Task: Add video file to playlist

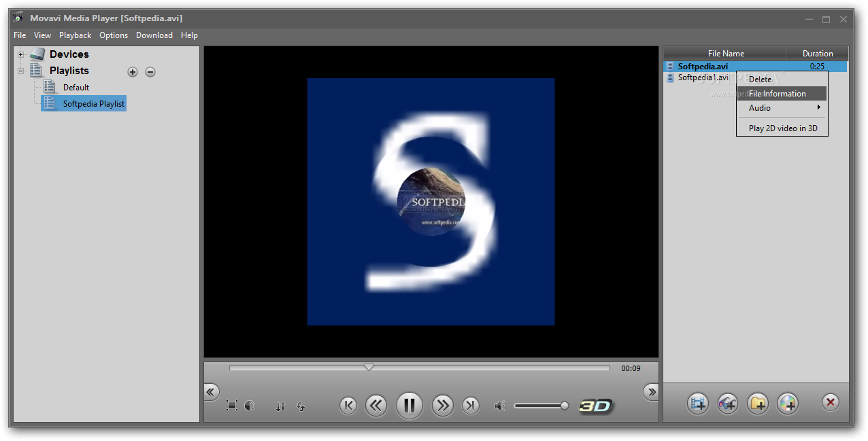Action: tap(697, 404)
